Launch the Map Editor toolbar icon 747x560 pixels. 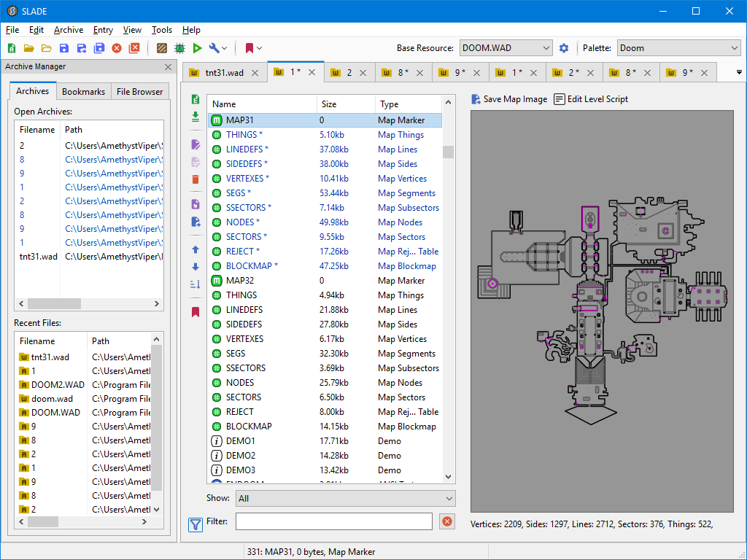[179, 48]
